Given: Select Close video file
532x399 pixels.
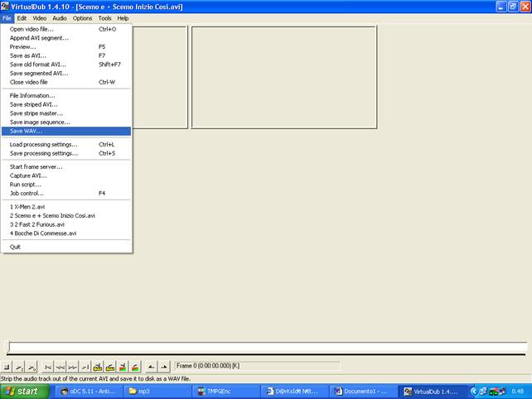Looking at the screenshot, I should pyautogui.click(x=66, y=82).
